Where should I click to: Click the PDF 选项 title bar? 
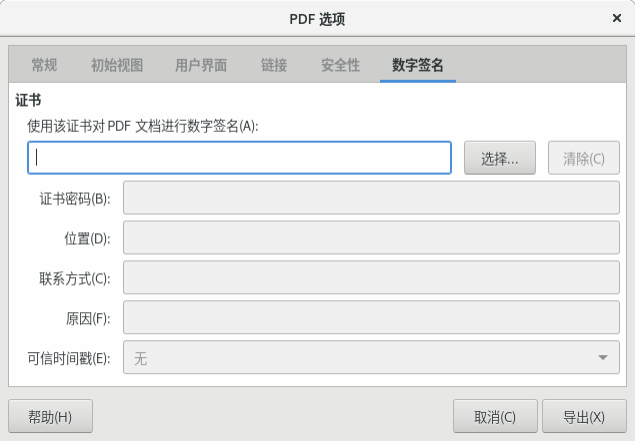pos(317,19)
